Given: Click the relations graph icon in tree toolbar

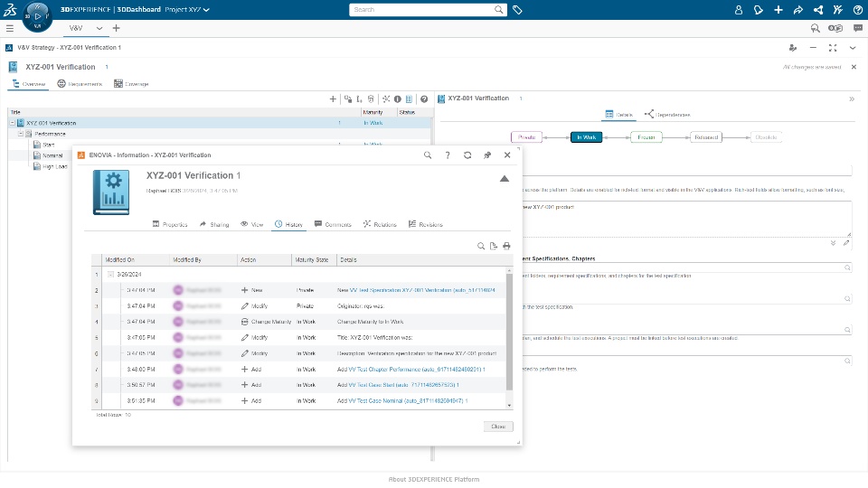Looking at the screenshot, I should 386,99.
